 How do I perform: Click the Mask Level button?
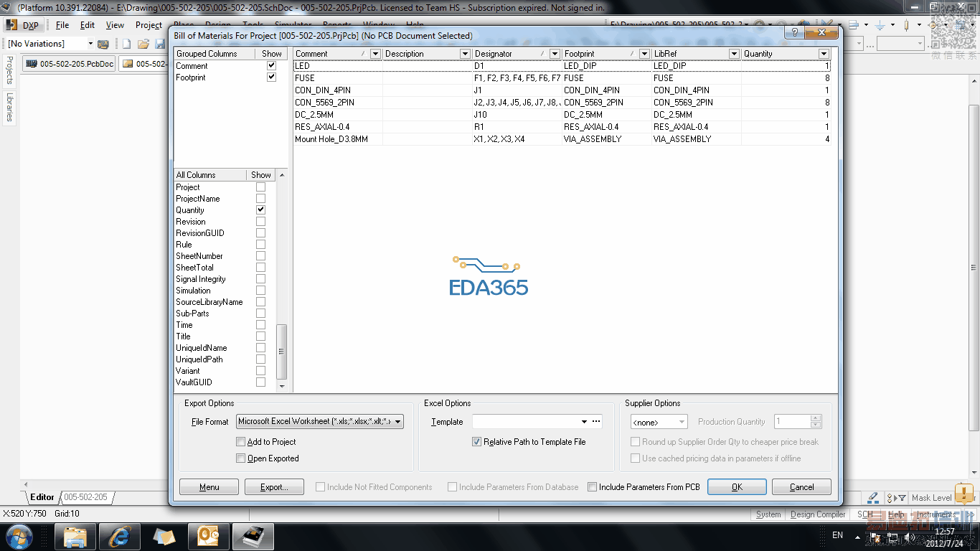(x=931, y=497)
